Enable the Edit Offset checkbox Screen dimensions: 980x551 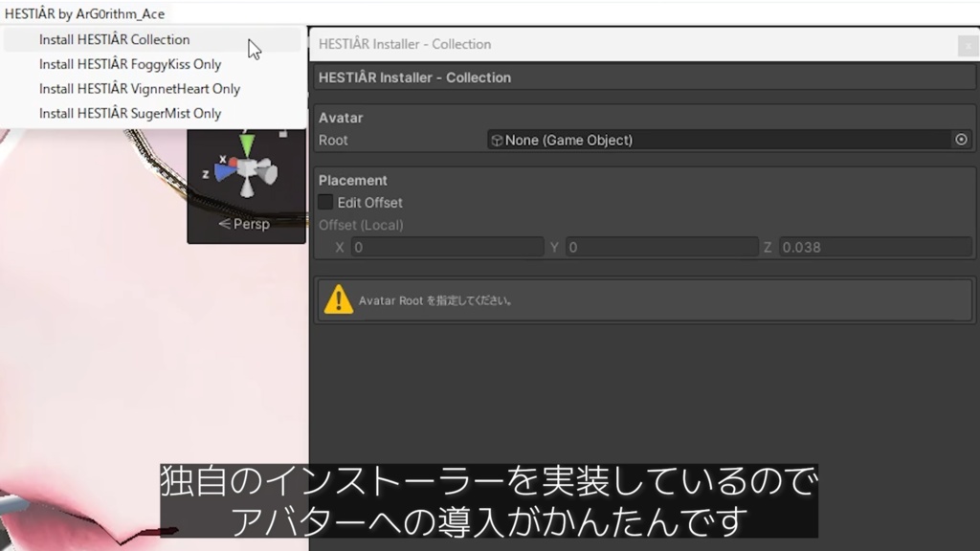pyautogui.click(x=326, y=202)
